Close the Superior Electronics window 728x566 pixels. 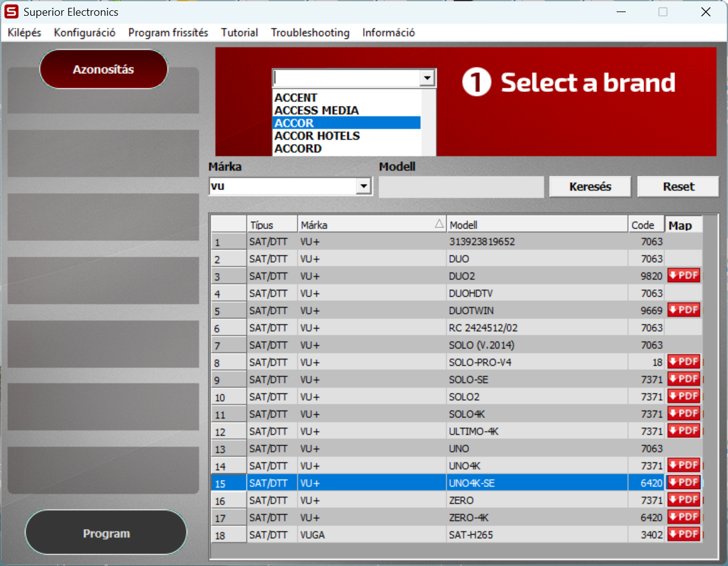point(706,12)
